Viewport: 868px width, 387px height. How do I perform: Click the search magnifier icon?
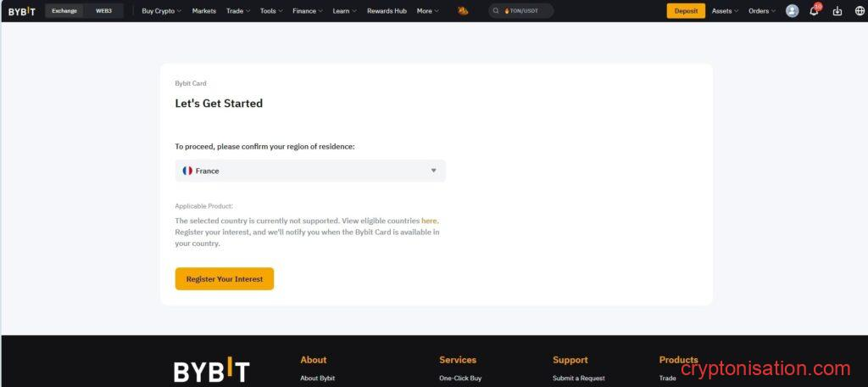(x=497, y=11)
